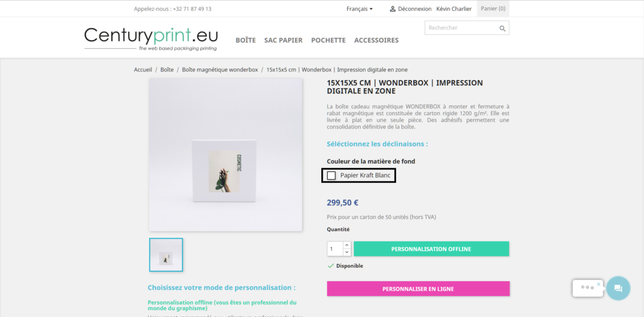
Task: Increase quantity with up arrow
Action: (x=346, y=245)
